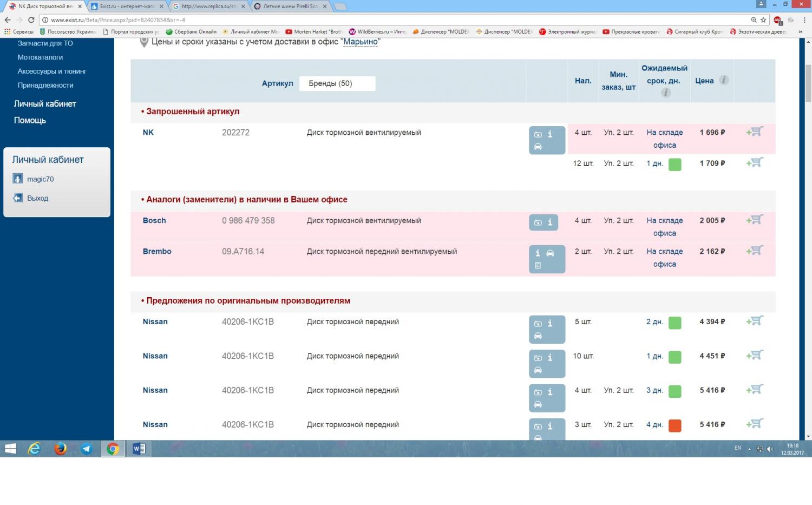Switch to Летние шины Pirelli tab
The width and height of the screenshot is (812, 505).
tap(290, 6)
